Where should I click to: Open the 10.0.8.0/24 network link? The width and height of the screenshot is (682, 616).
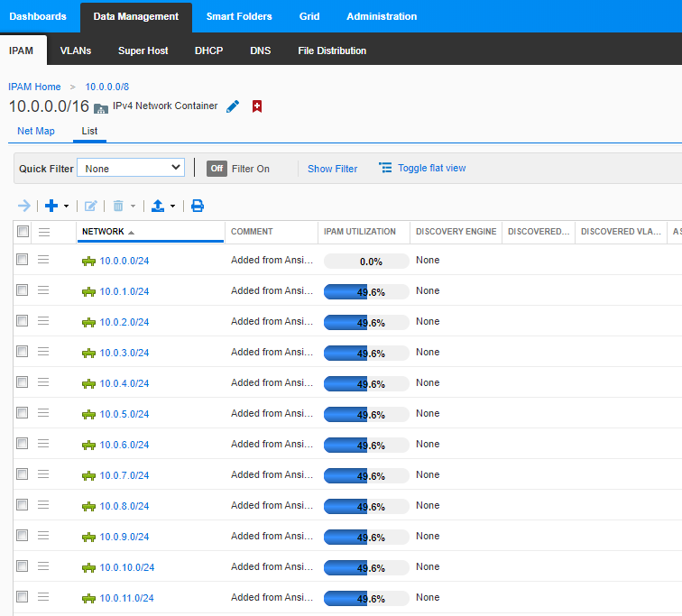(x=124, y=506)
